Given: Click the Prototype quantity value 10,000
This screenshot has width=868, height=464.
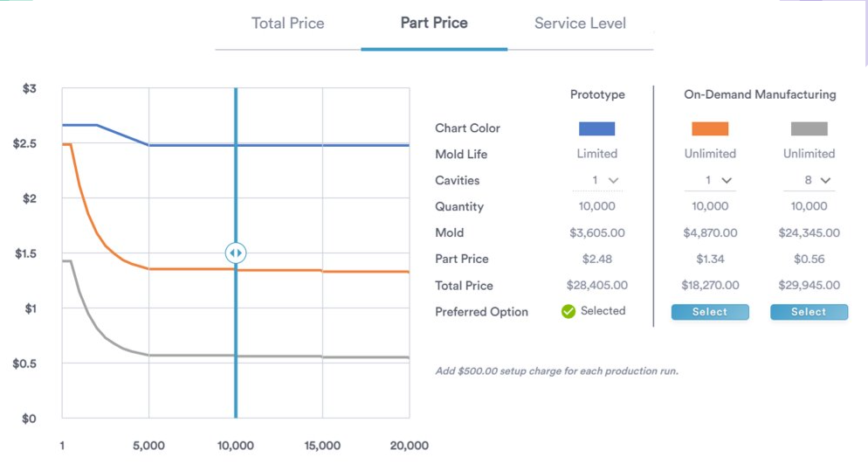Looking at the screenshot, I should [597, 207].
